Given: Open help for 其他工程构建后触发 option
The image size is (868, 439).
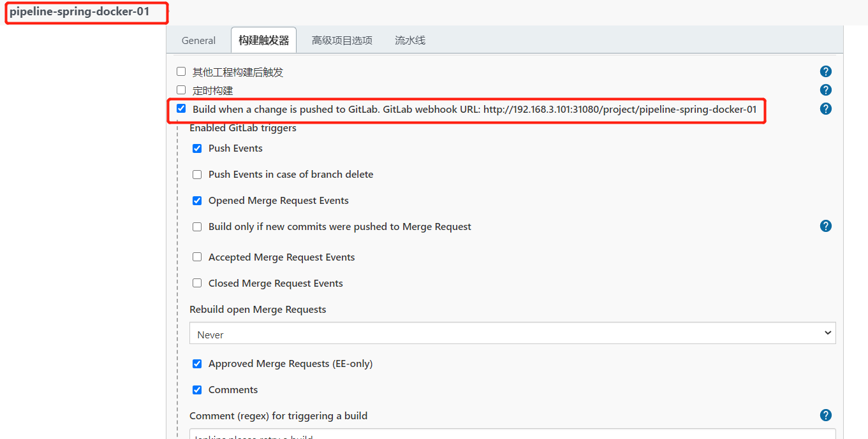Looking at the screenshot, I should pyautogui.click(x=826, y=71).
